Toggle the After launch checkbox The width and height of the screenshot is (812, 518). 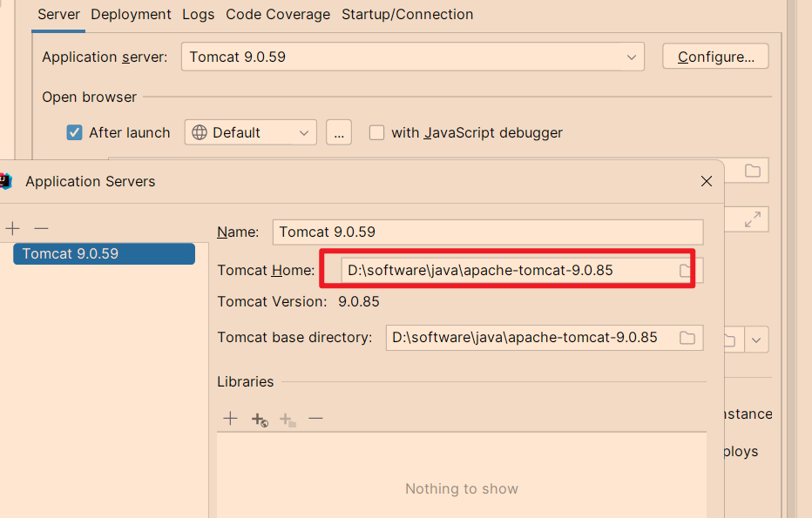pyautogui.click(x=75, y=132)
